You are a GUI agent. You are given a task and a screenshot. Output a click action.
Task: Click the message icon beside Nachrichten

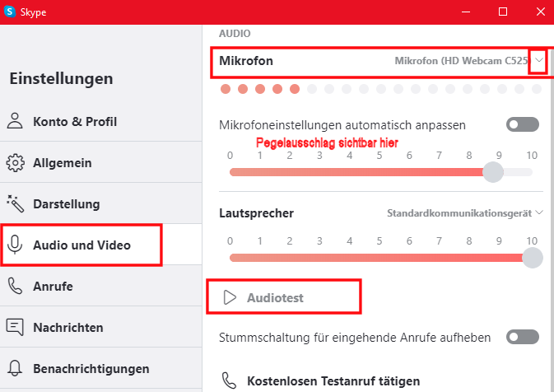[15, 327]
